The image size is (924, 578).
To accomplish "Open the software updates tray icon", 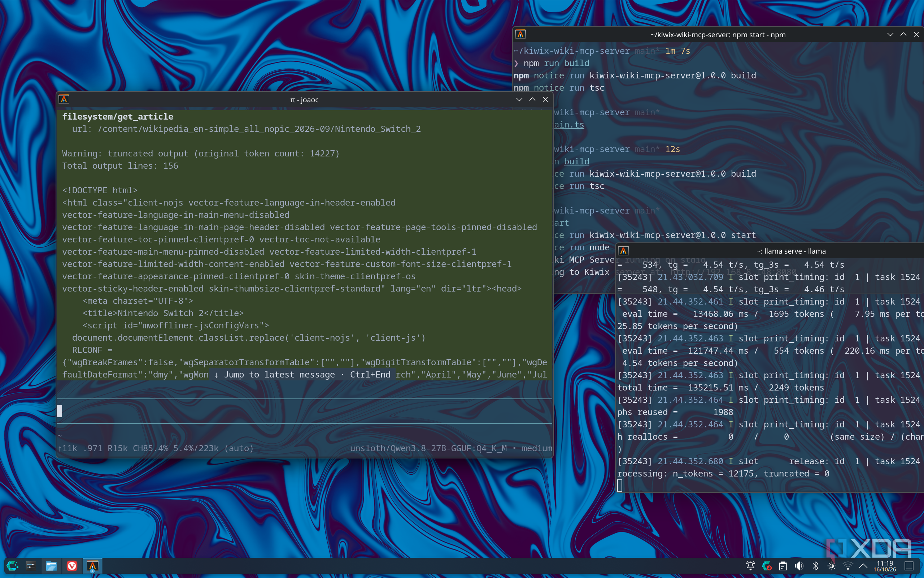I will coord(766,566).
